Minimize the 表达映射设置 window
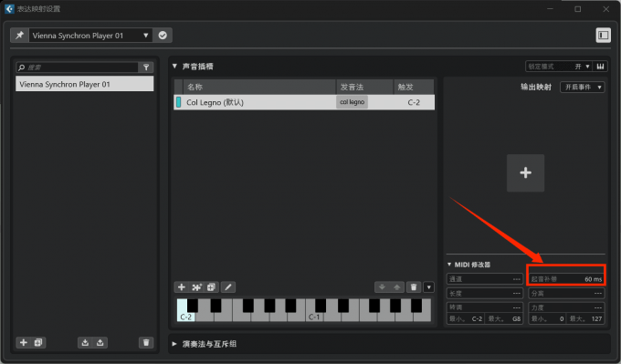Screen dimensions: 621x364 pyautogui.click(x=550, y=9)
